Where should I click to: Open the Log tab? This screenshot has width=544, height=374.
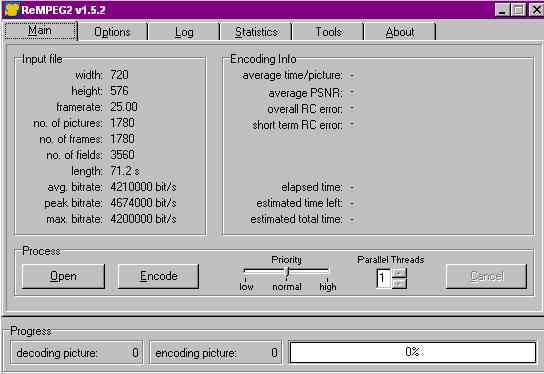click(x=184, y=32)
